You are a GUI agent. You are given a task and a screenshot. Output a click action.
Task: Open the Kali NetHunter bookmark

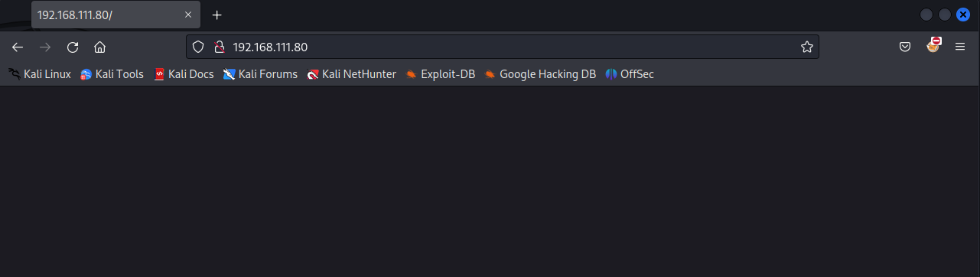tap(352, 74)
